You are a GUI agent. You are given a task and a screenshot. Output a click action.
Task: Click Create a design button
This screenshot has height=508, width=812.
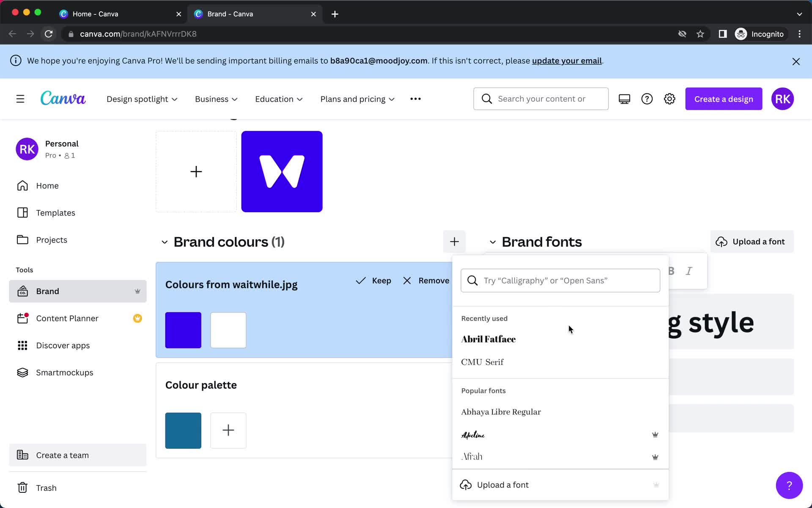pyautogui.click(x=724, y=99)
